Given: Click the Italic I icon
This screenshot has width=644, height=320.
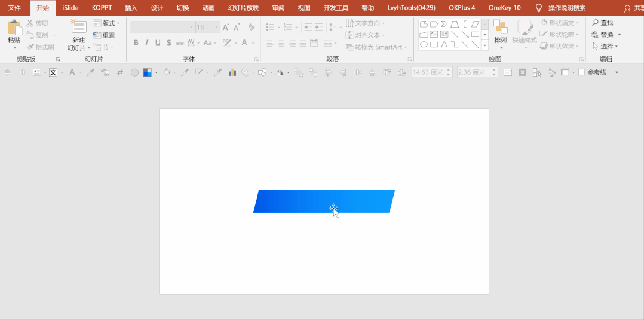Looking at the screenshot, I should point(146,43).
